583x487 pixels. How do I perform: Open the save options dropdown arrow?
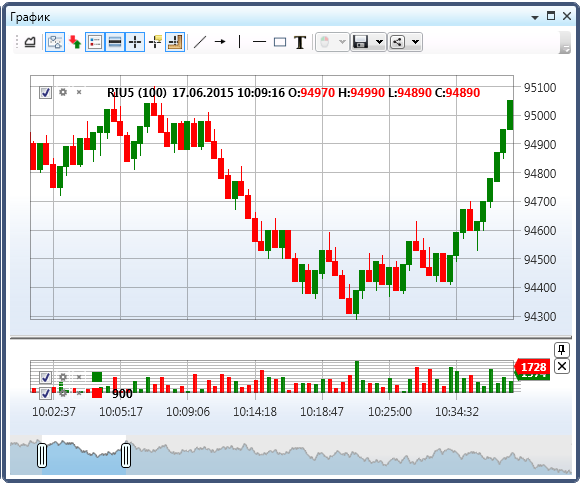[x=379, y=42]
